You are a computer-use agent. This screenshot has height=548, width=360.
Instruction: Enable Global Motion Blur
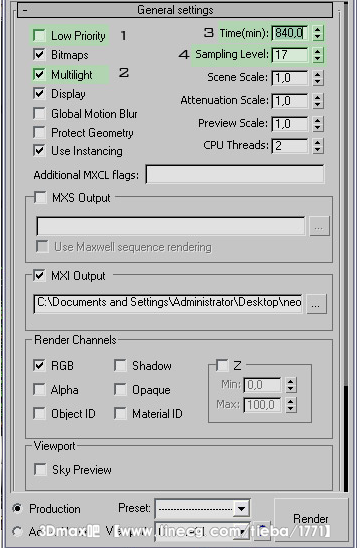coord(39,114)
